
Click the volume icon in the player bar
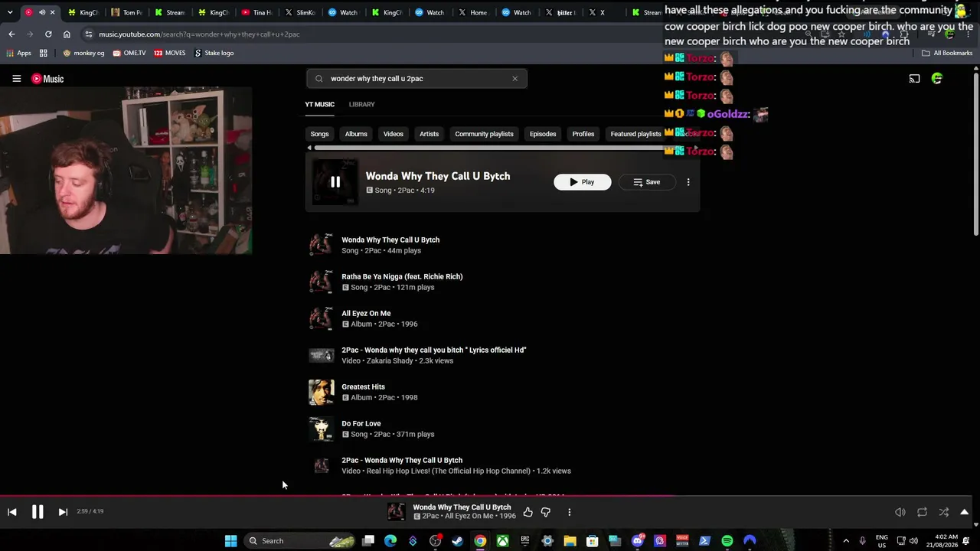(900, 512)
